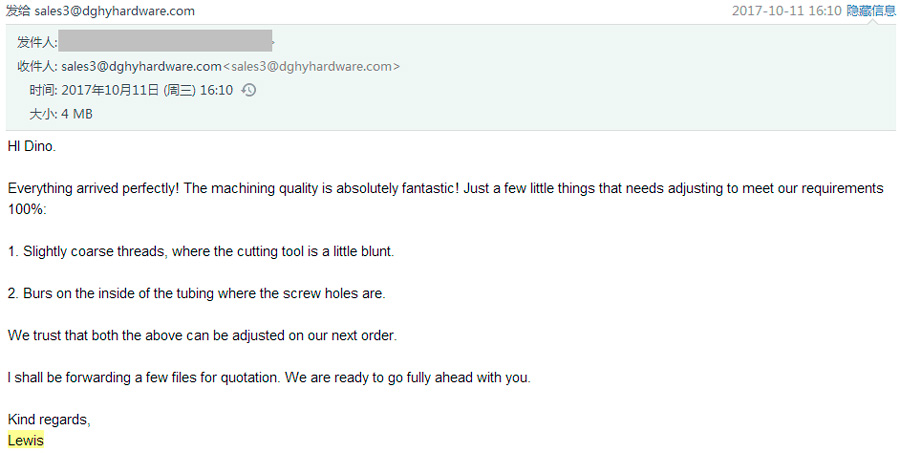
Task: Click the 大小 4 MB size text
Action: (61, 114)
